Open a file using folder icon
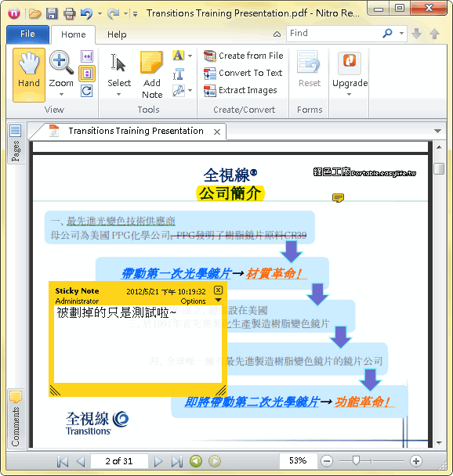 point(34,13)
